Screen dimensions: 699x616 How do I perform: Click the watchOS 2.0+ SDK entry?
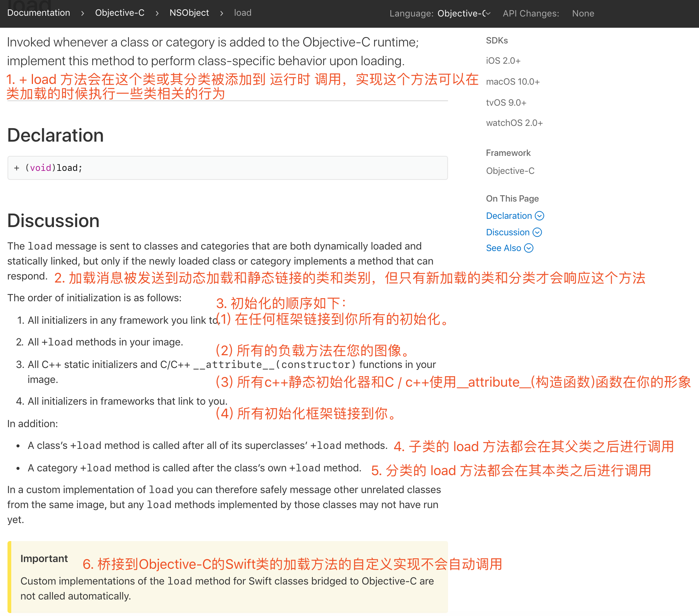pos(514,123)
